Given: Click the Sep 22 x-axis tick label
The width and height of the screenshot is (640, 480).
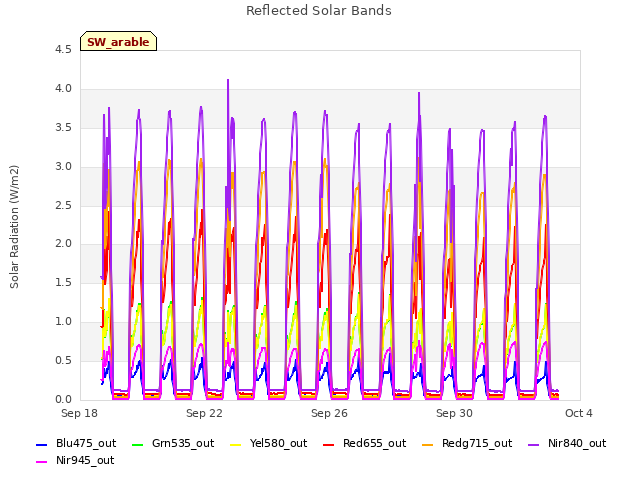Looking at the screenshot, I should point(204,413).
